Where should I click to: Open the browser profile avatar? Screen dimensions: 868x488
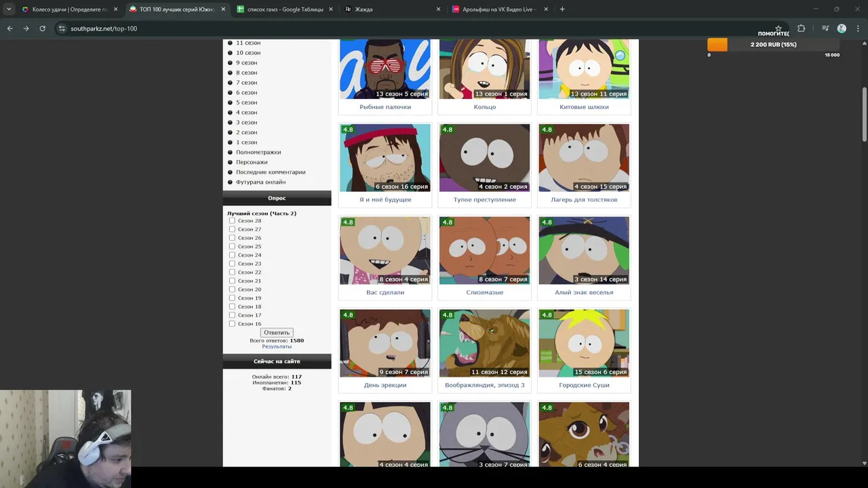pyautogui.click(x=842, y=28)
